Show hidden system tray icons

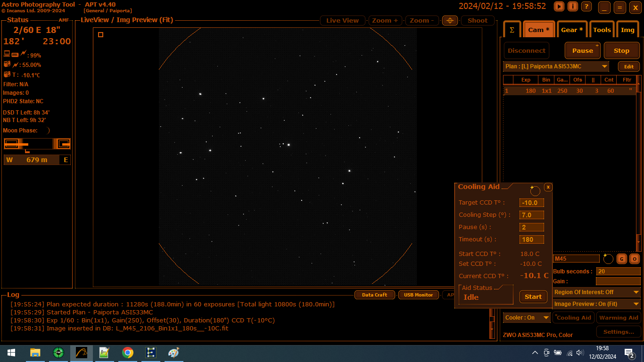pos(535,353)
